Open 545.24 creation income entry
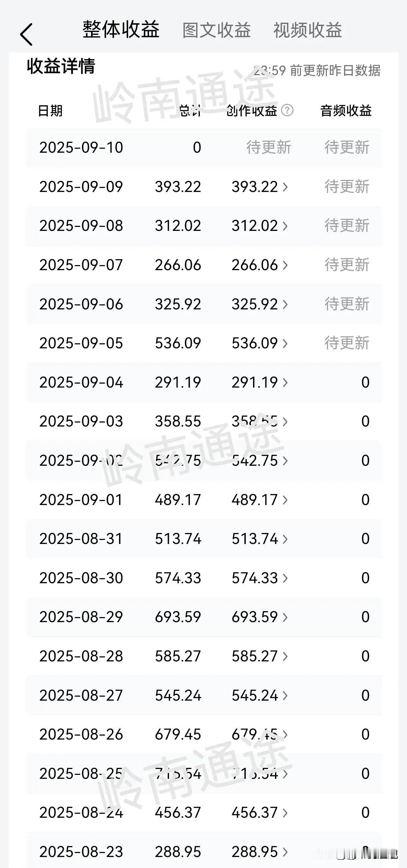Viewport: 407px width, 868px height. tap(285, 695)
